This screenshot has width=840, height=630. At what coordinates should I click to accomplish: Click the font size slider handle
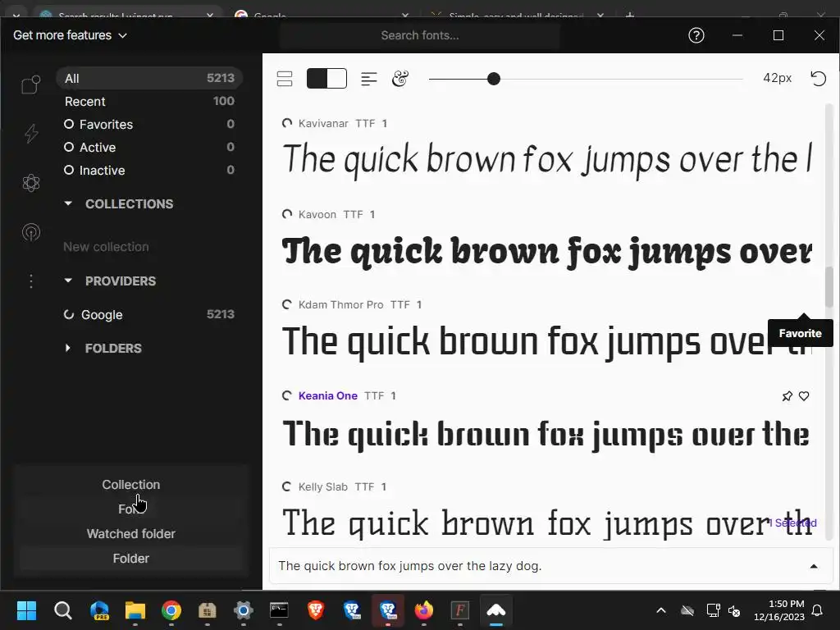494,80
